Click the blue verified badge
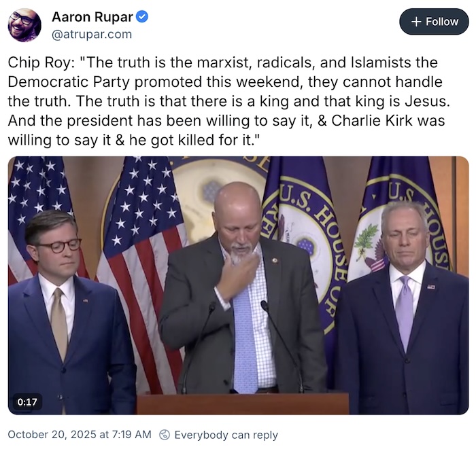476x449 pixels. (142, 17)
